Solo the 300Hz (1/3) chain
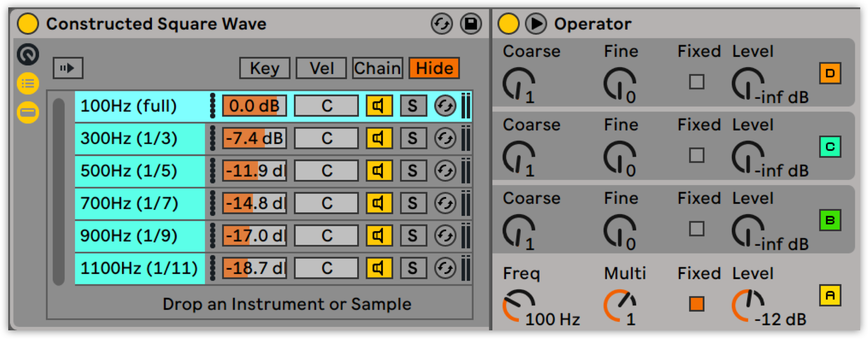868x339 pixels. [413, 138]
